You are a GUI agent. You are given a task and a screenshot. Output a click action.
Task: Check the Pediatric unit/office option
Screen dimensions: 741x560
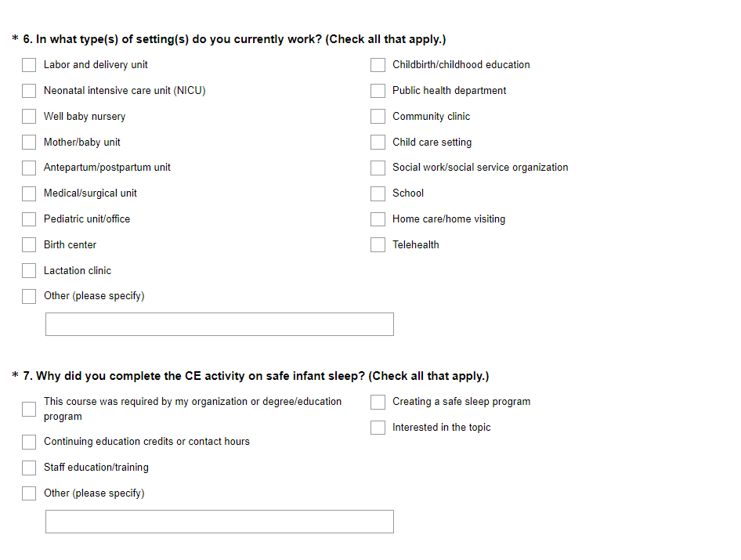point(29,219)
